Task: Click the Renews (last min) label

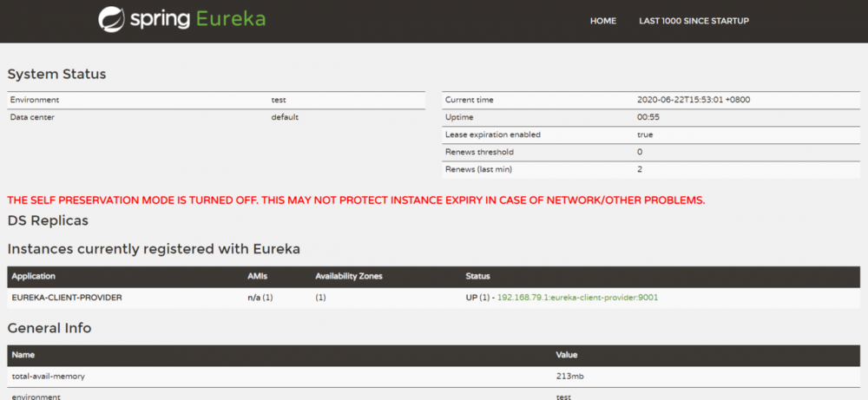Action: pos(478,169)
